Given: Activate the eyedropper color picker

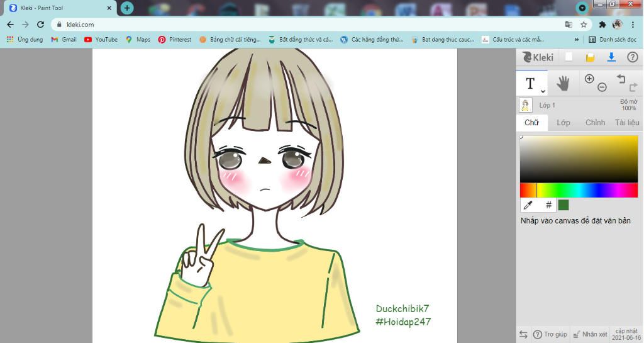Looking at the screenshot, I should click(528, 205).
